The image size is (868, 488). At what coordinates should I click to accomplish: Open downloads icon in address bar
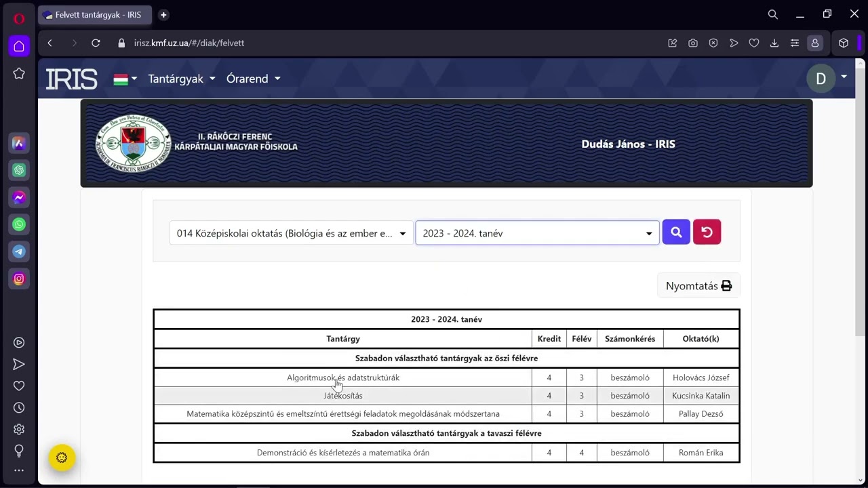(774, 43)
